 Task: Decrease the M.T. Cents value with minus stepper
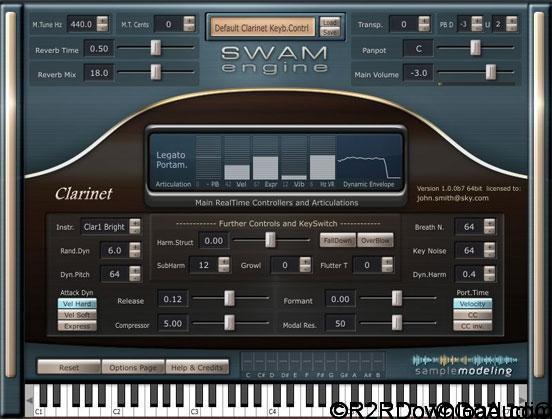coord(189,28)
